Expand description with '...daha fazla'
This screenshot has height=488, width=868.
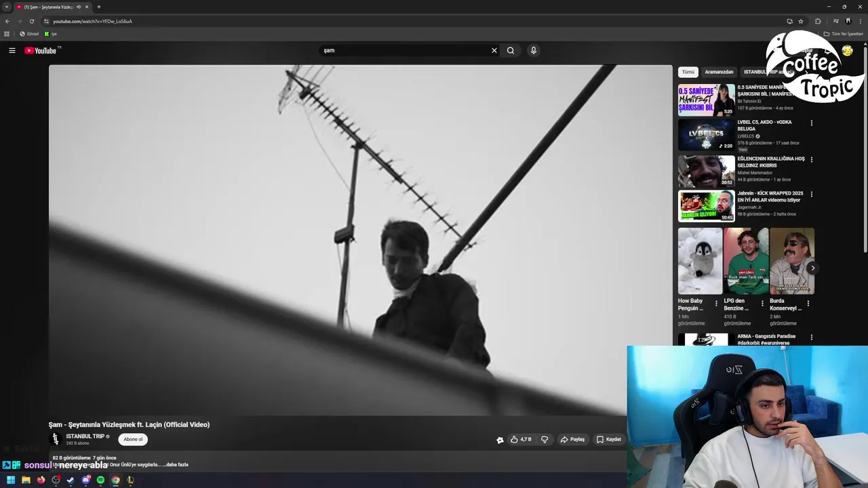pyautogui.click(x=176, y=465)
